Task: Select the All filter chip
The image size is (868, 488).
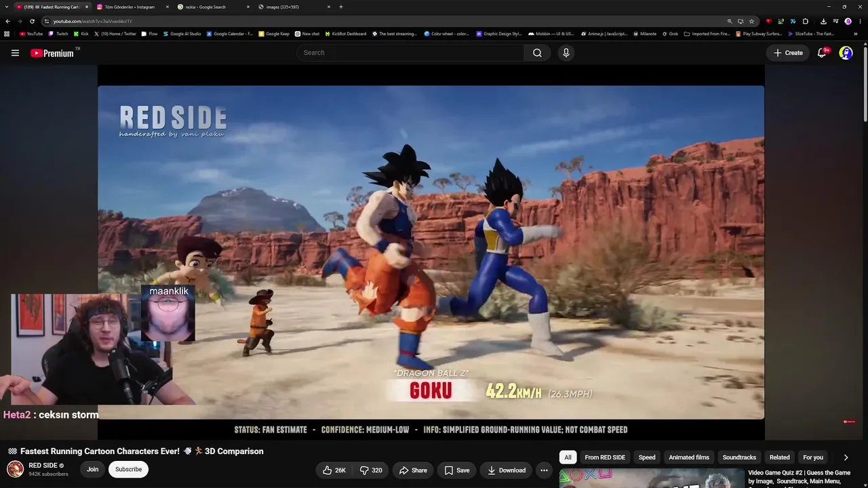Action: point(568,457)
